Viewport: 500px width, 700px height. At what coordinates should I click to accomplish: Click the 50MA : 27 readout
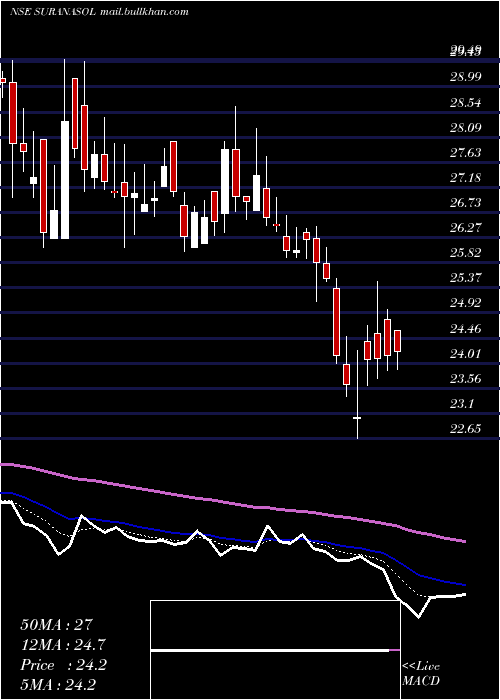tap(56, 625)
